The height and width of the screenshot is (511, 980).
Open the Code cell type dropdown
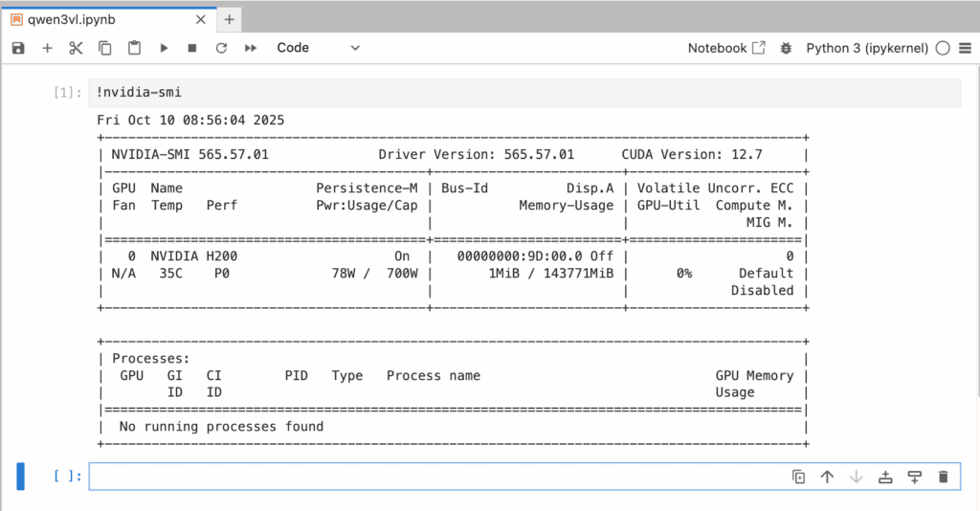click(318, 48)
